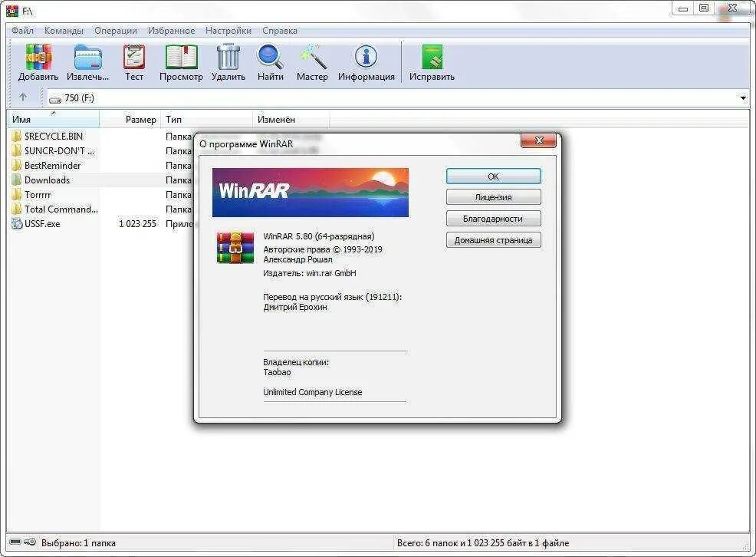Viewport: 756px width, 557px height.
Task: Open the Команды menu
Action: [64, 31]
